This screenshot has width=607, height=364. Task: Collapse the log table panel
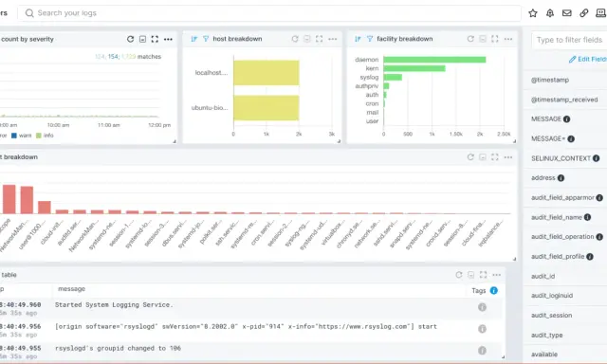click(471, 275)
